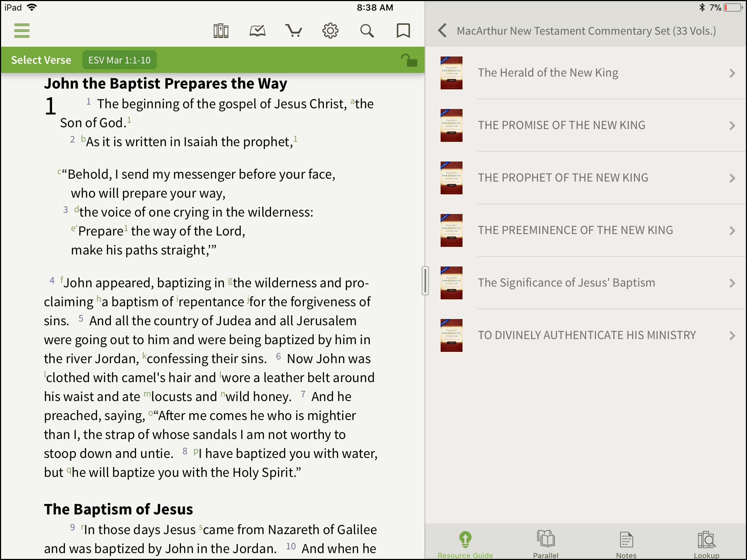Toggle the sync lock icon
The height and width of the screenshot is (560, 747).
[x=409, y=60]
